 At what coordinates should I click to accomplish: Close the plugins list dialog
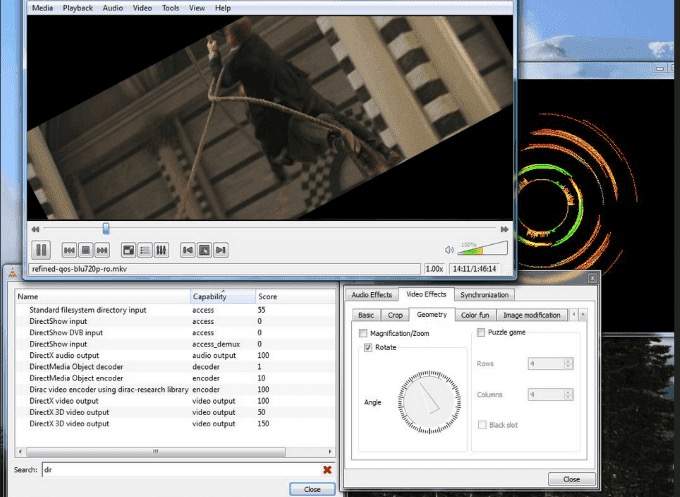[312, 489]
